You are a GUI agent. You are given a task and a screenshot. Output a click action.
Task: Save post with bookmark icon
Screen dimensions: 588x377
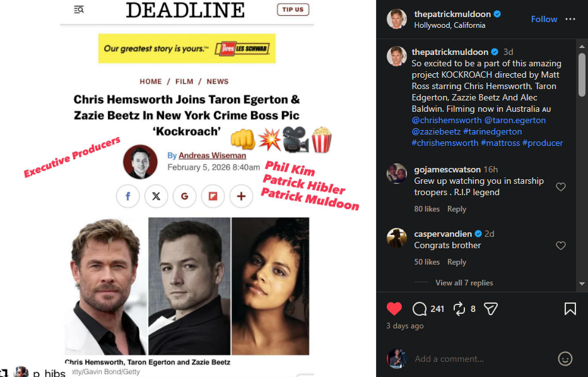570,309
